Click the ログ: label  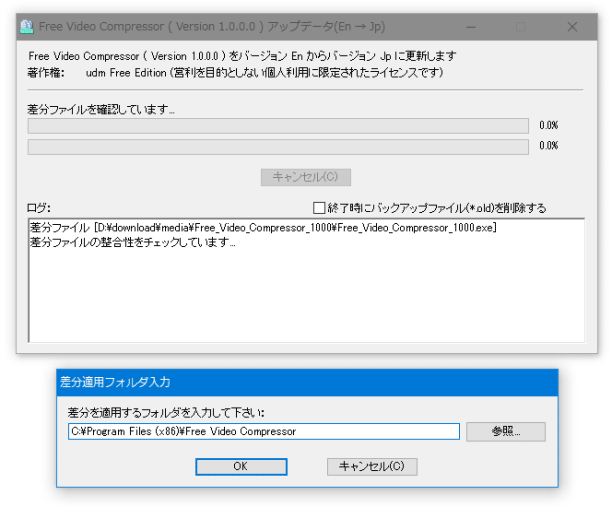point(39,208)
